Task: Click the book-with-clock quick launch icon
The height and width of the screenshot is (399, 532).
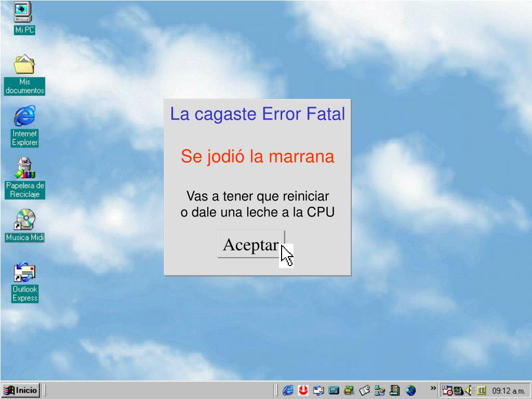Action: [364, 391]
